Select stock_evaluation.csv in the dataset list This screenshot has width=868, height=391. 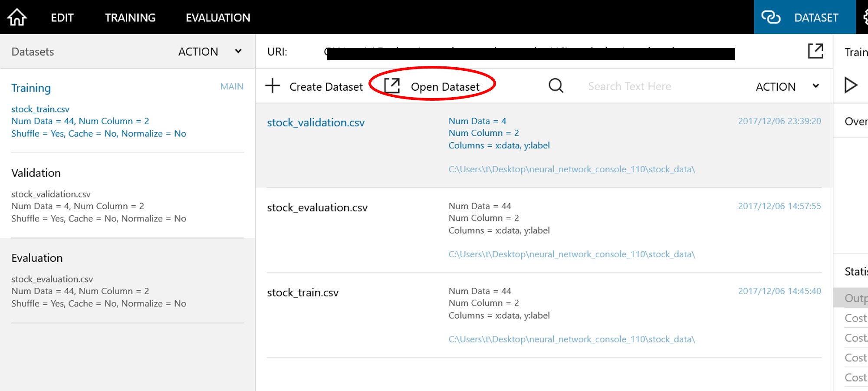tap(317, 208)
